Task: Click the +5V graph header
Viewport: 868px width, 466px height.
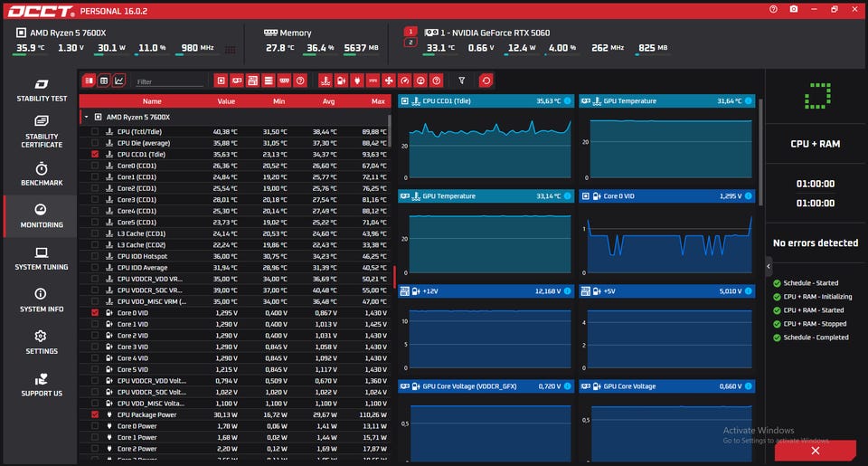Action: click(x=667, y=290)
